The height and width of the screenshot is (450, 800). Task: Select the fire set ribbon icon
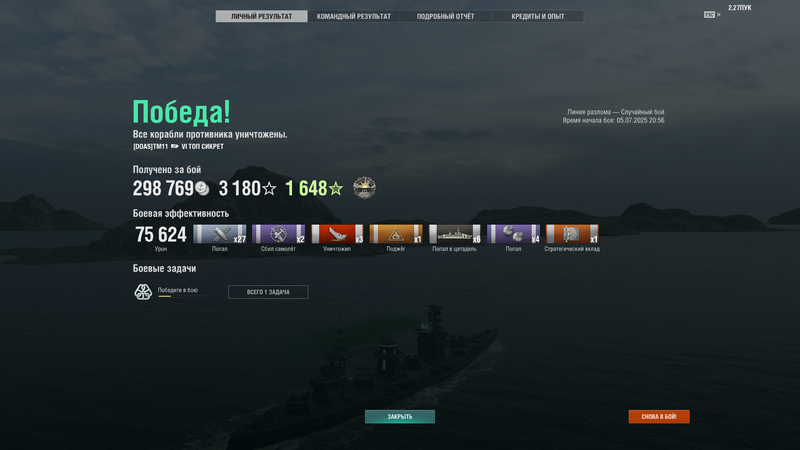click(396, 234)
